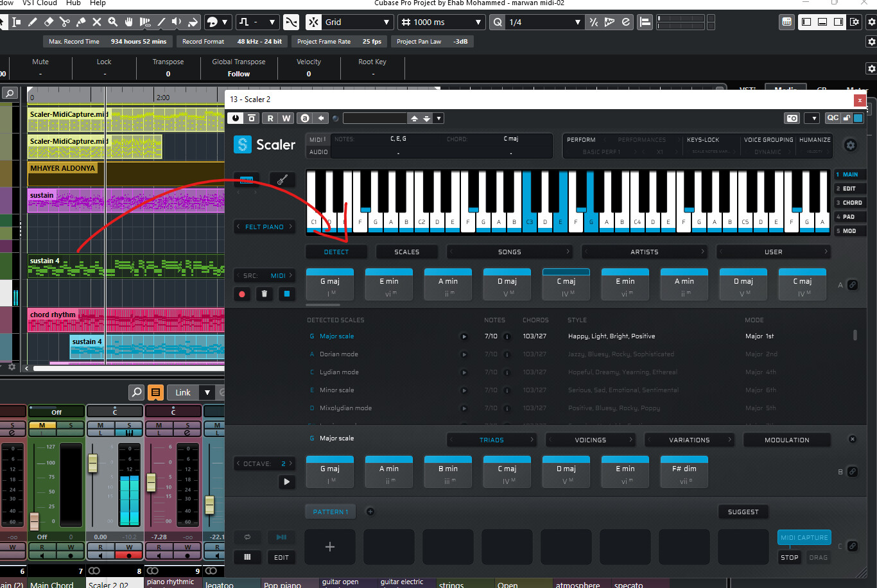The height and width of the screenshot is (588, 877).
Task: Click the first G maj detected chord
Action: pos(330,284)
